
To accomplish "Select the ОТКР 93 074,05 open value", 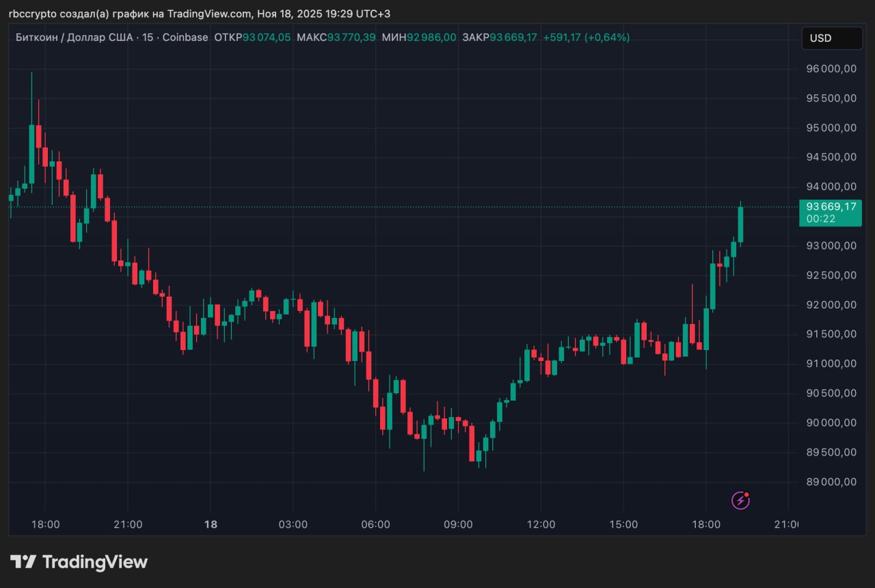I will coord(252,38).
